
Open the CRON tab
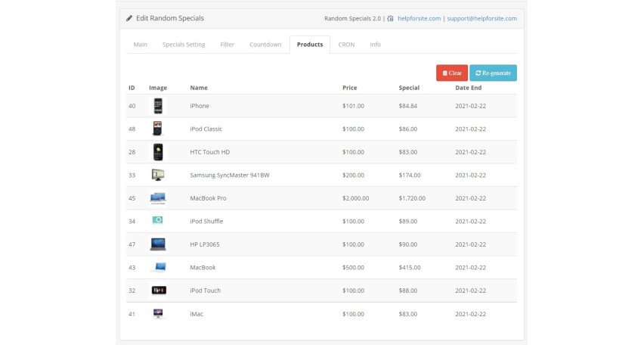[346, 45]
